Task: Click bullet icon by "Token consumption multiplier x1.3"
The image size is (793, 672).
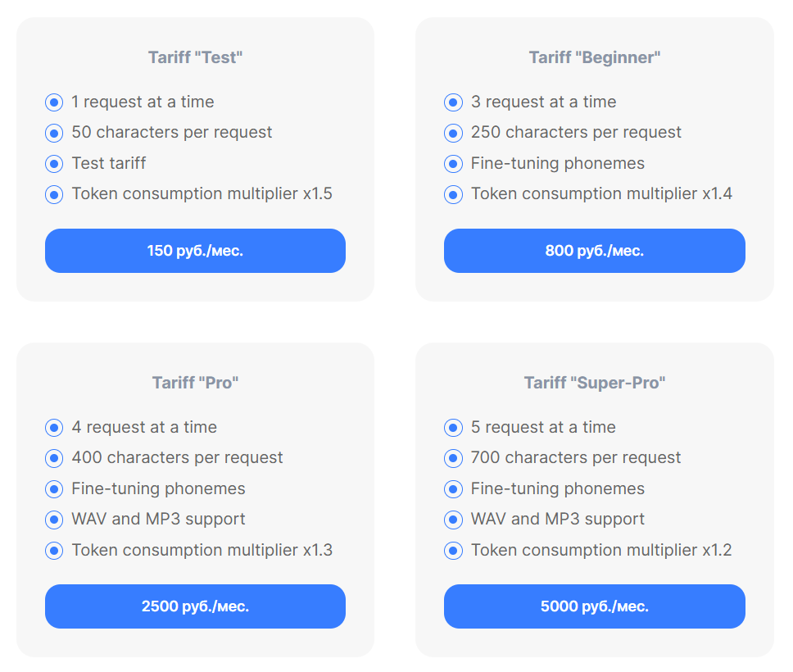Action: [x=54, y=551]
